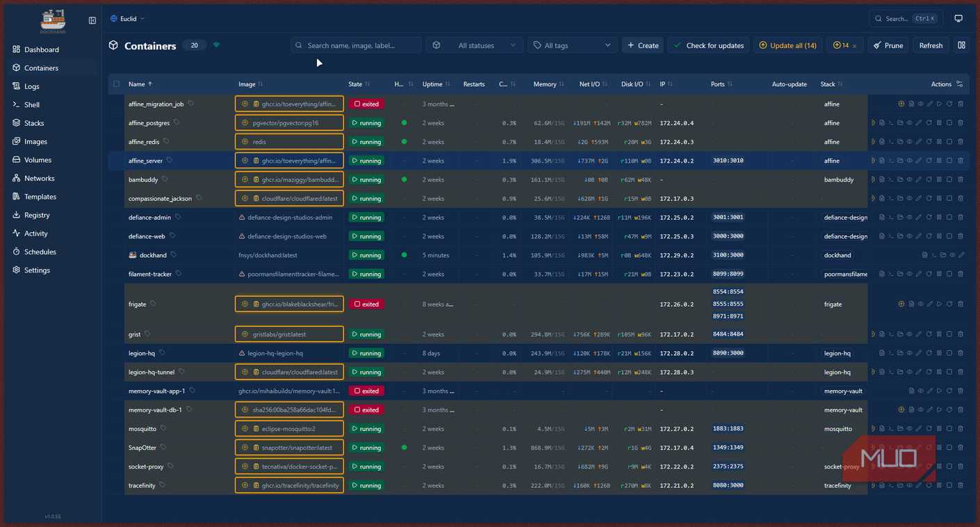This screenshot has width=980, height=527.
Task: Inspect the legion-hq container with eye icon
Action: (x=909, y=353)
